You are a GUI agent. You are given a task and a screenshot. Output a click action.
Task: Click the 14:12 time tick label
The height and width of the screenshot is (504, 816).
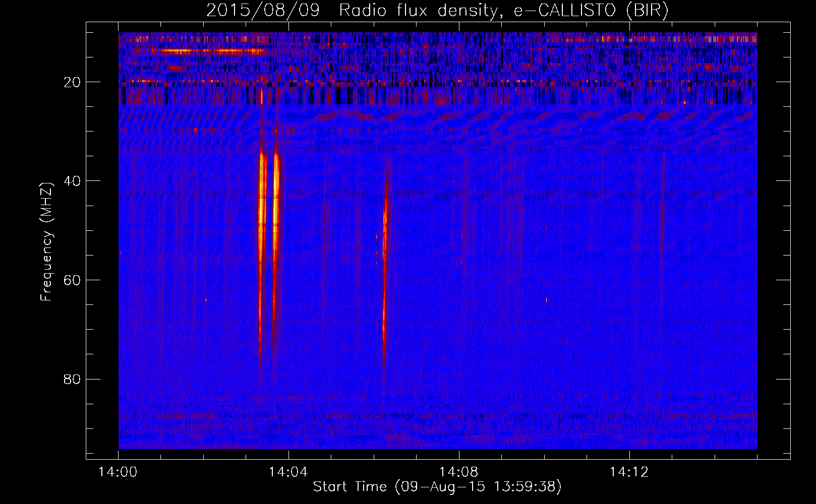[x=629, y=472]
